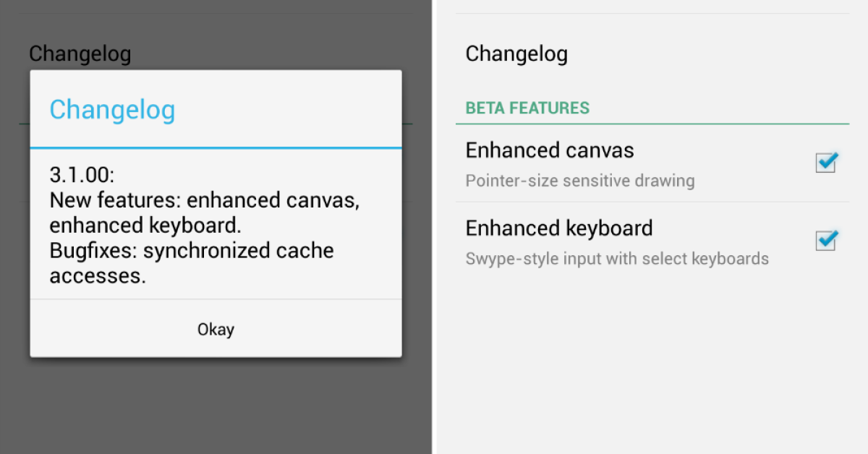Click the 'accesses.' text in the dialog
This screenshot has width=868, height=454.
pos(98,276)
